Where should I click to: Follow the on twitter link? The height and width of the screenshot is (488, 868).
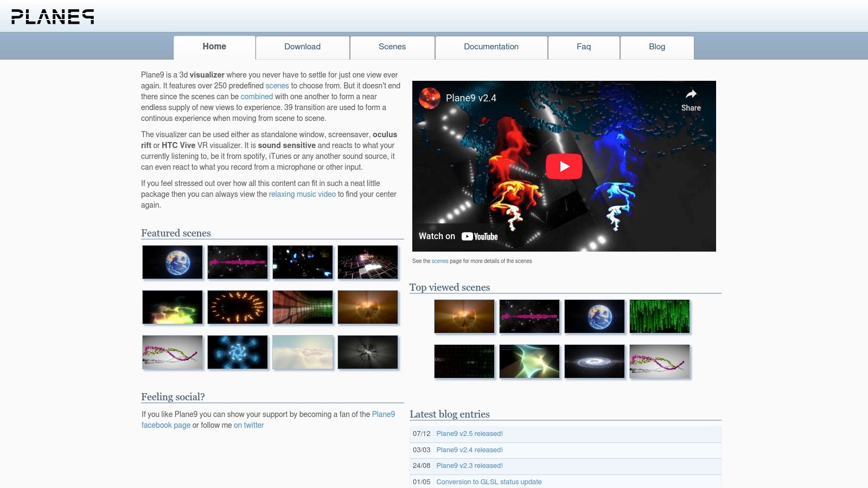(248, 425)
